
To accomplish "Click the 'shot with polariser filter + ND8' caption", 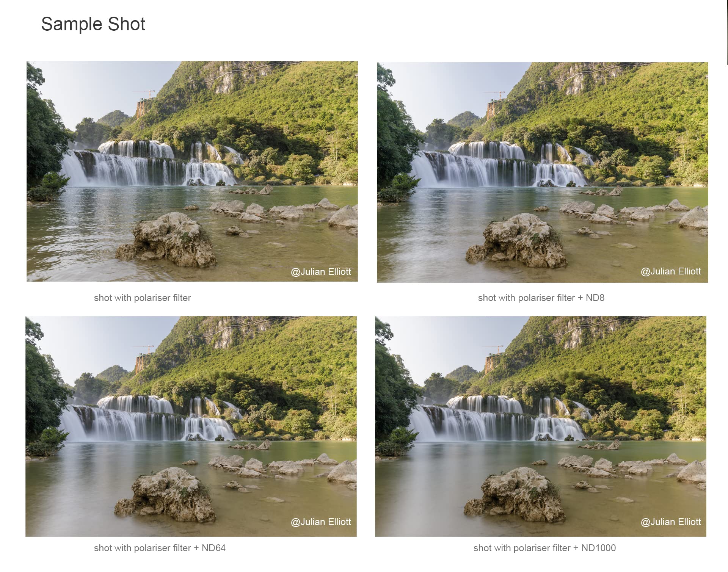I will [x=541, y=298].
